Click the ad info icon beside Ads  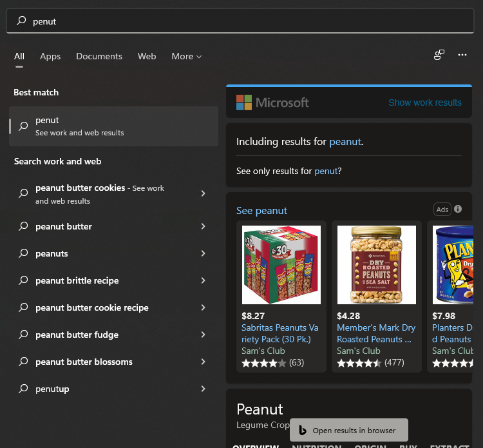[x=458, y=209]
